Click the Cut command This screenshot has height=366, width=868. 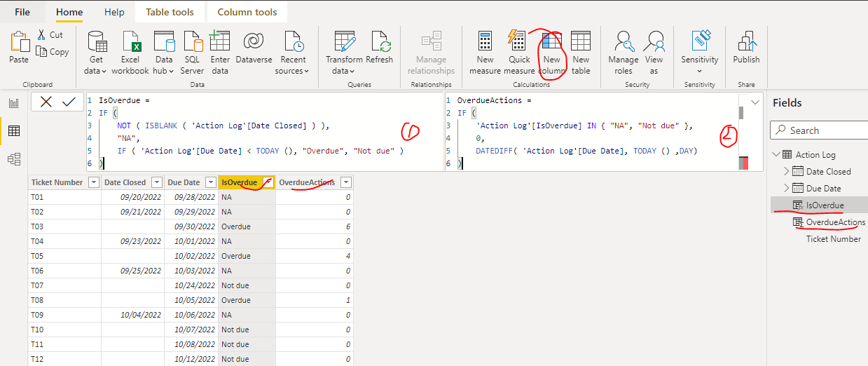(49, 34)
